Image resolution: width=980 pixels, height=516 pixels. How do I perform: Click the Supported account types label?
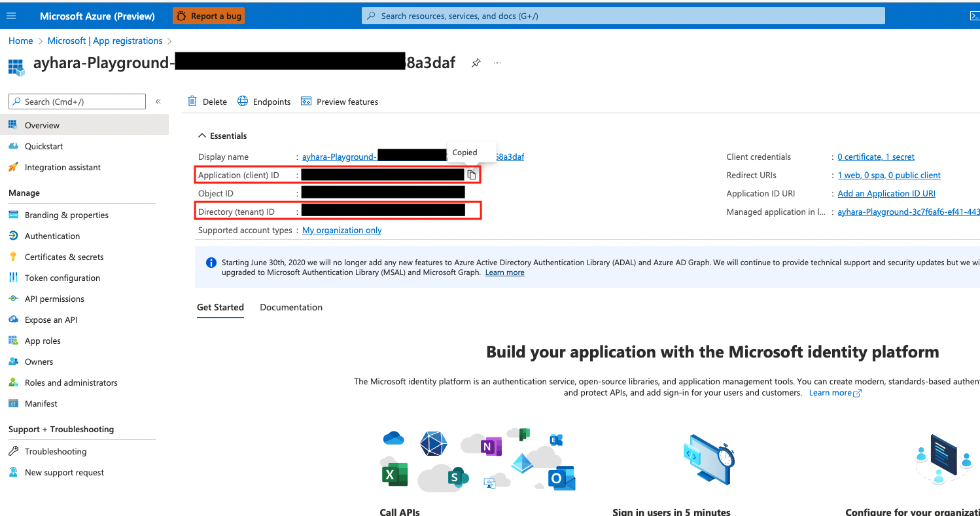(245, 230)
